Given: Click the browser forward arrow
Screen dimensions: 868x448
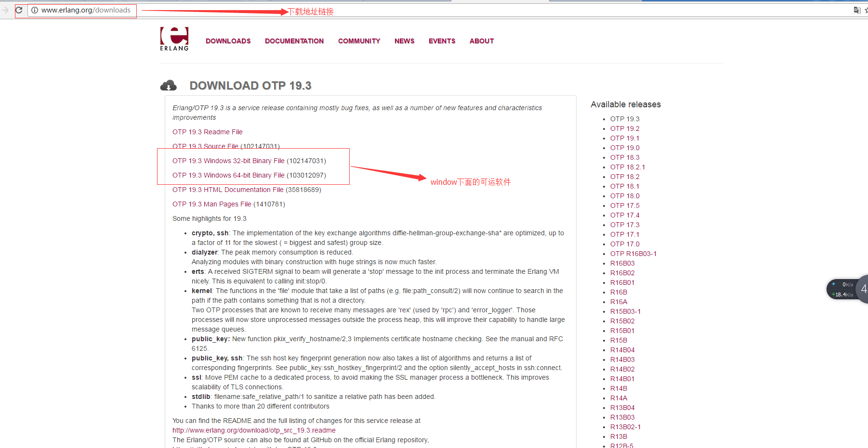Looking at the screenshot, I should tap(5, 10).
